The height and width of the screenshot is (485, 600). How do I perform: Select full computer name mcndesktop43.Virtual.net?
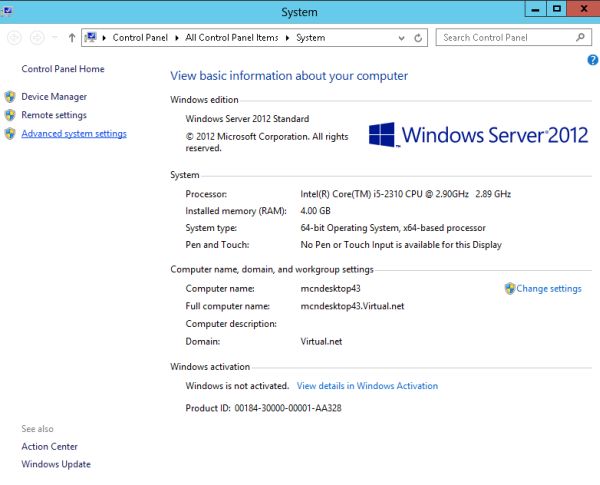click(352, 306)
